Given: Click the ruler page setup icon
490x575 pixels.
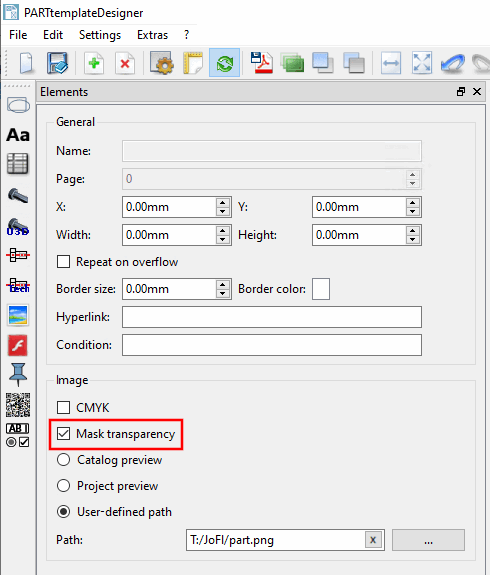Looking at the screenshot, I should [193, 63].
